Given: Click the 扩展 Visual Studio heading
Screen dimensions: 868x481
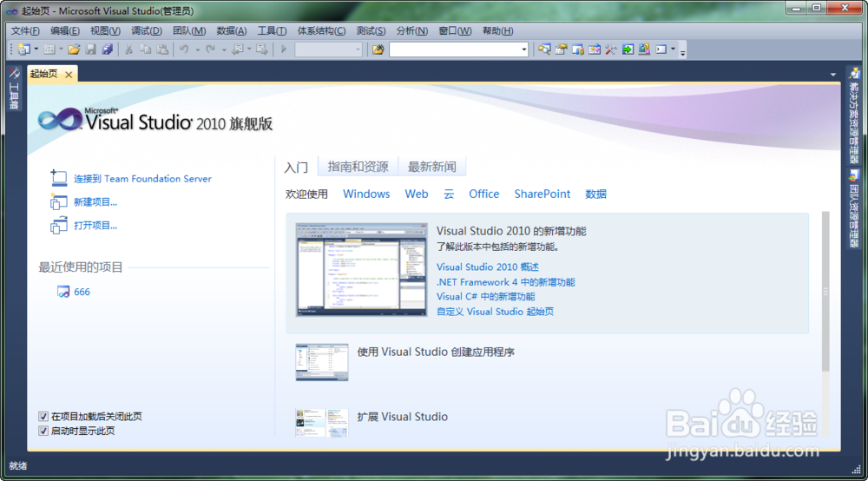Looking at the screenshot, I should pyautogui.click(x=403, y=417).
